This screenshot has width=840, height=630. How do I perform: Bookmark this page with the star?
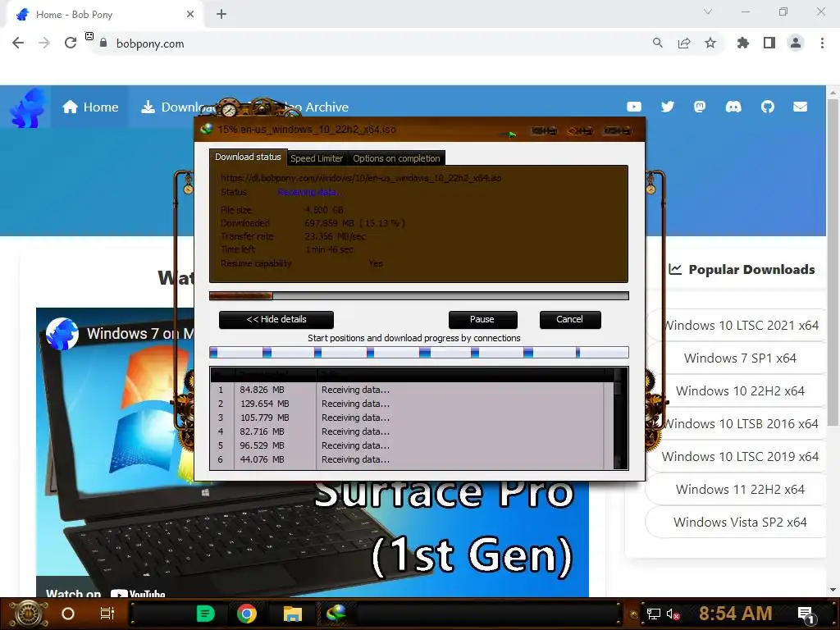pyautogui.click(x=710, y=43)
